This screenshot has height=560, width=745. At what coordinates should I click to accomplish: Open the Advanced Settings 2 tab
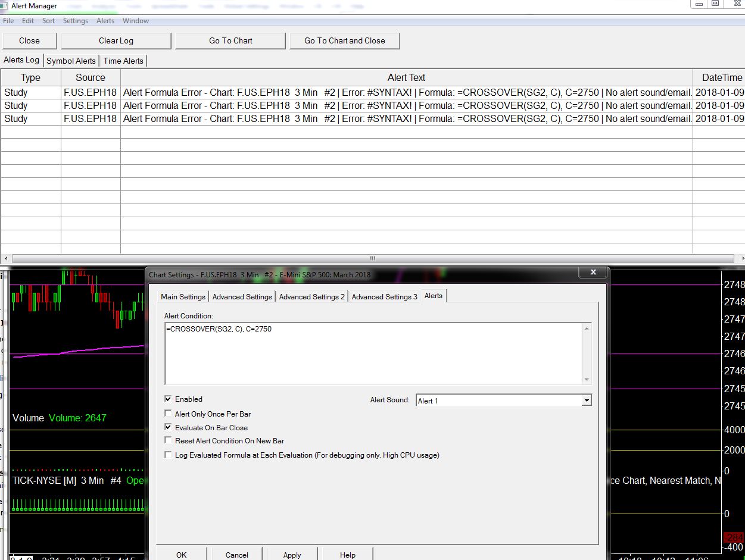point(311,297)
